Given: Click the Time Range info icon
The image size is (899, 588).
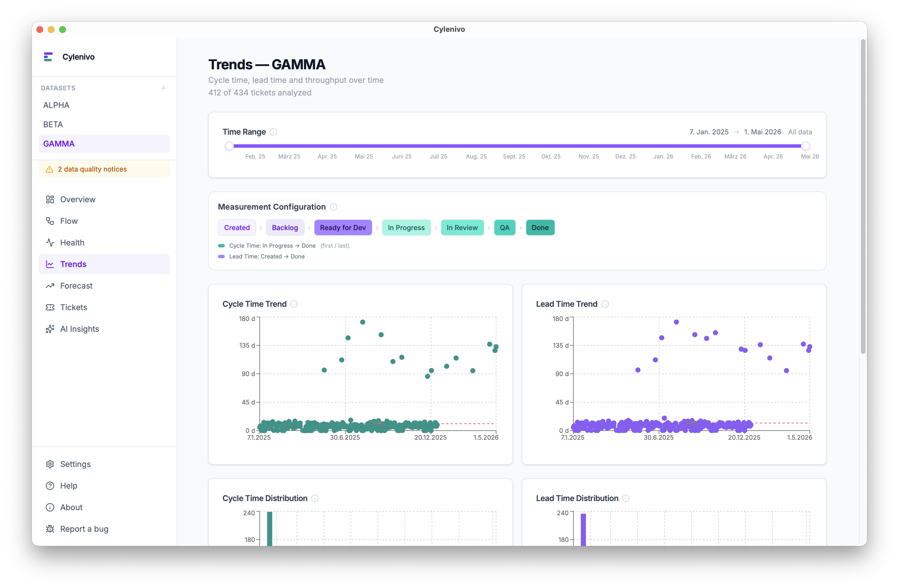Looking at the screenshot, I should [x=273, y=132].
